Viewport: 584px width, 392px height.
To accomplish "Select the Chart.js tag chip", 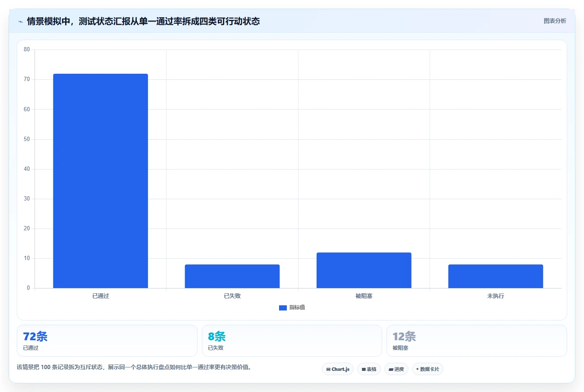I will tap(338, 369).
